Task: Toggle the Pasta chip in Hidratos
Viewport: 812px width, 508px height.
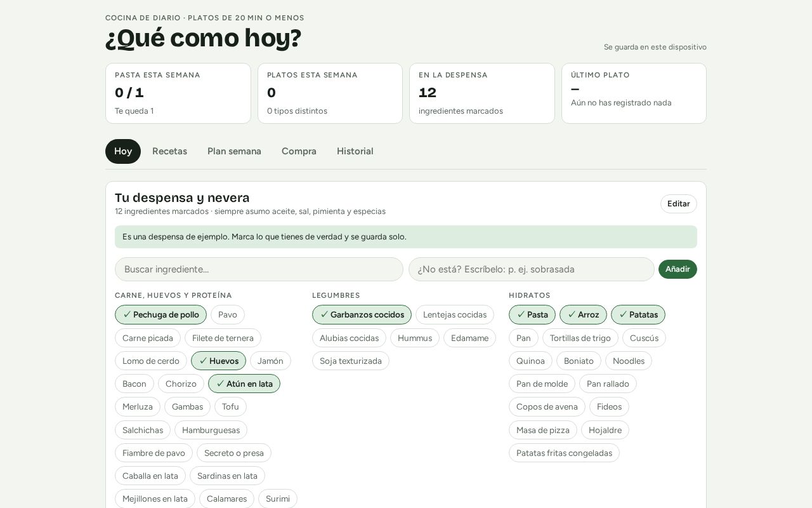Action: (532, 315)
